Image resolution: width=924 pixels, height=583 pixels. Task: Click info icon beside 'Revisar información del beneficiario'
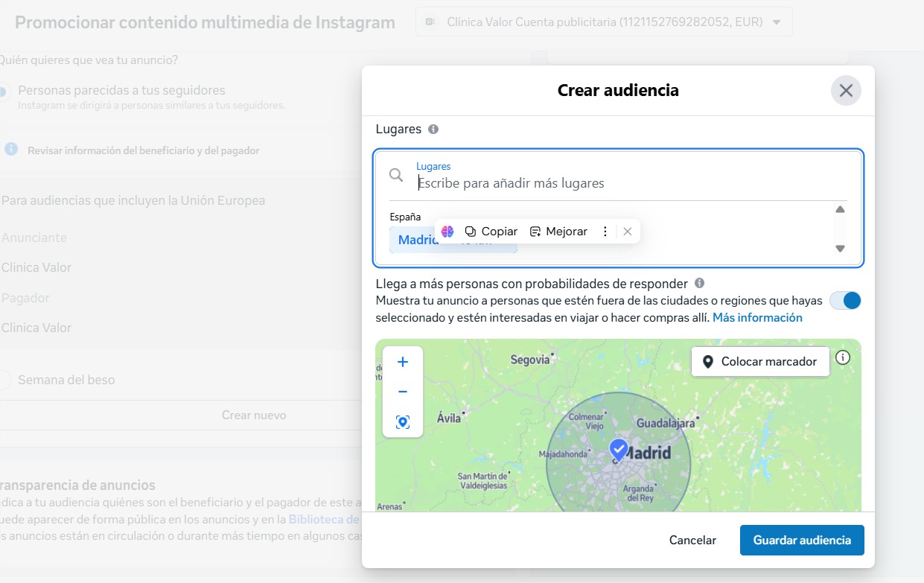pyautogui.click(x=10, y=150)
